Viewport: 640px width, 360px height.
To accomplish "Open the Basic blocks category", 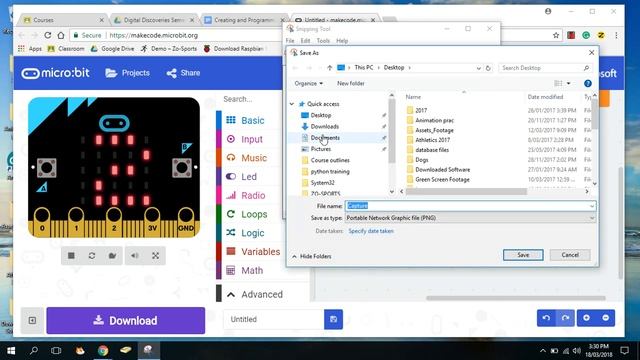I will click(252, 120).
